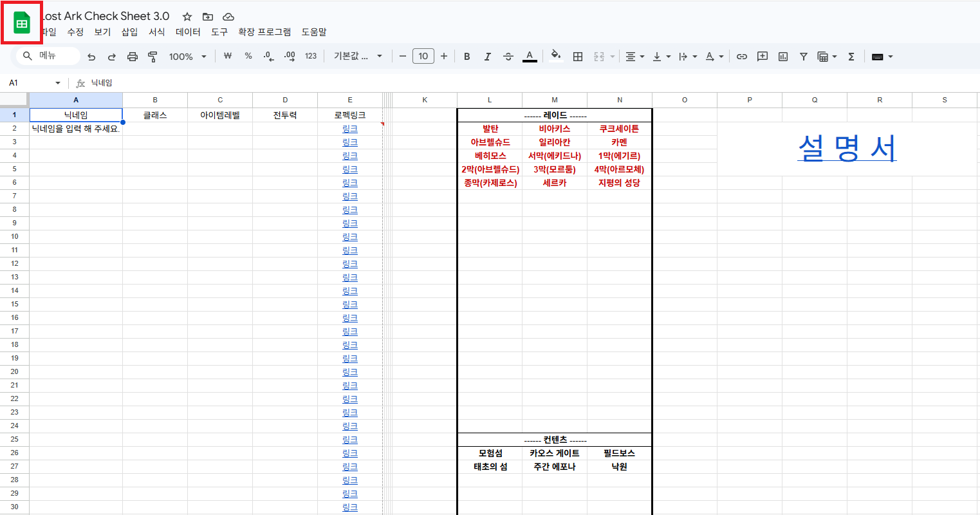
Task: Open the 보기 menu
Action: (x=102, y=32)
